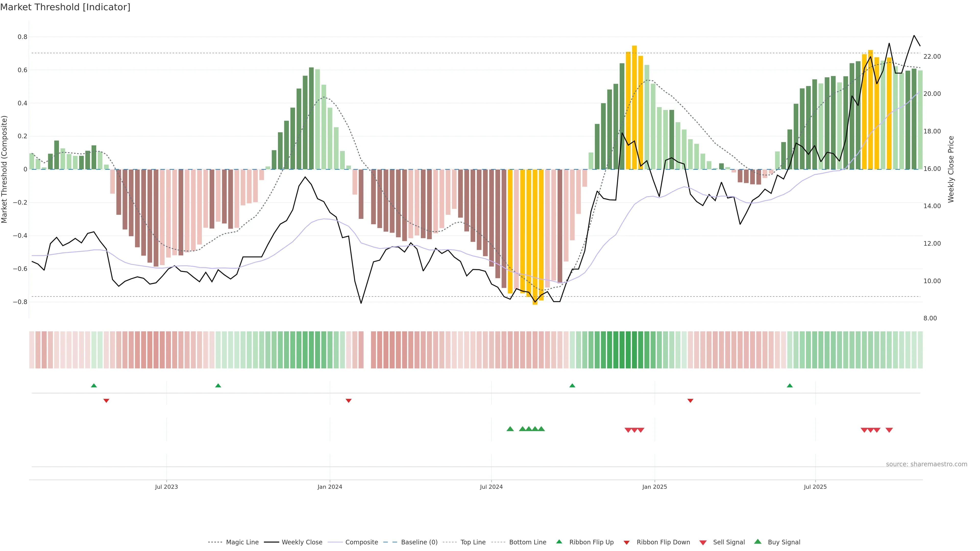Click the Market Threshold (Composite) y-axis title
Viewport: 980px width, 551px height.
(4, 169)
